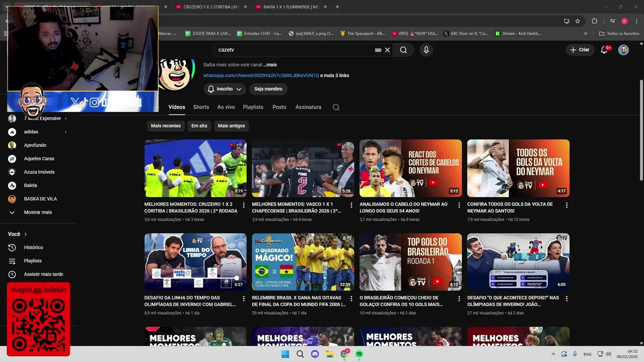Open the Chrome extensions puzzle icon
Screen dimensions: 644x362
point(594,21)
